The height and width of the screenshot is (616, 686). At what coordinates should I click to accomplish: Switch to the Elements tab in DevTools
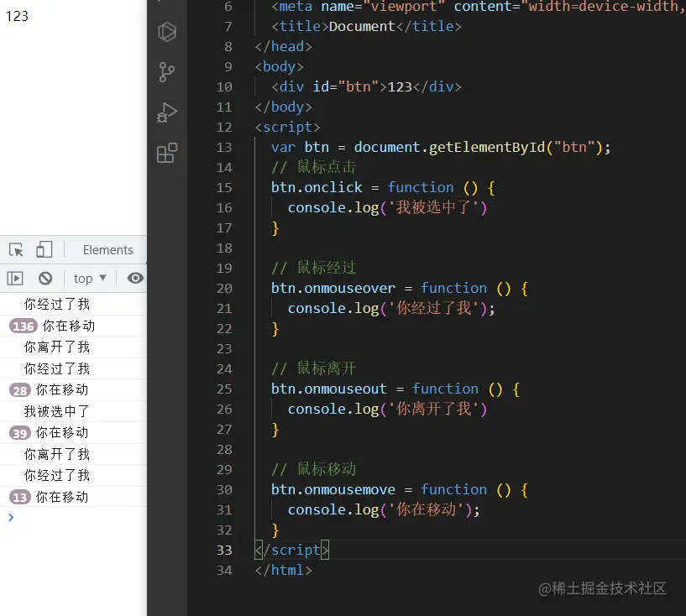[x=107, y=250]
